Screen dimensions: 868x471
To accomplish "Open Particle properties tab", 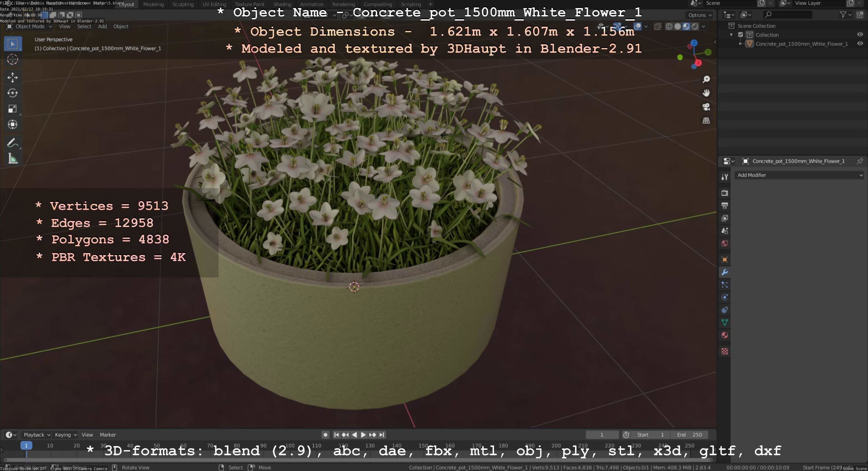I will pyautogui.click(x=725, y=285).
